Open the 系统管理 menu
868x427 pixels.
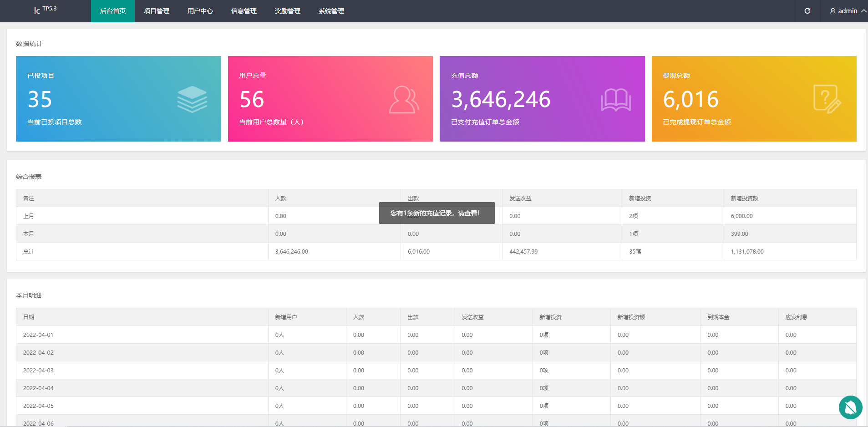pos(331,11)
